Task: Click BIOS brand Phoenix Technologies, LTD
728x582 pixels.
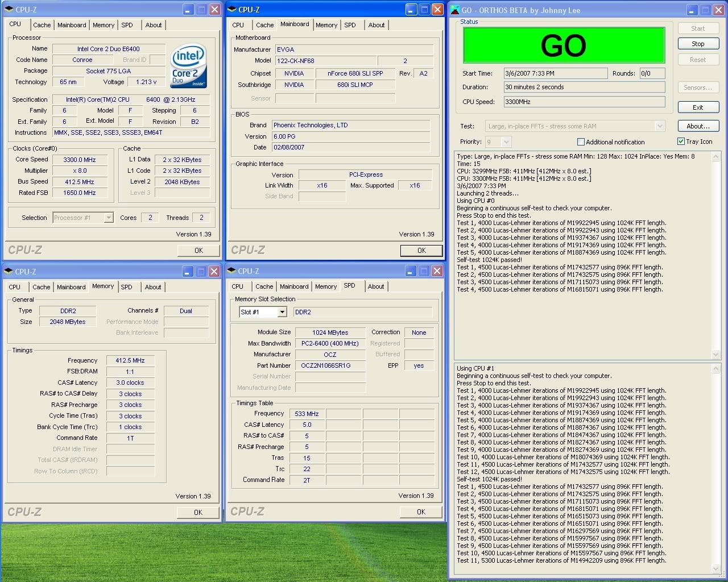Action: click(351, 125)
